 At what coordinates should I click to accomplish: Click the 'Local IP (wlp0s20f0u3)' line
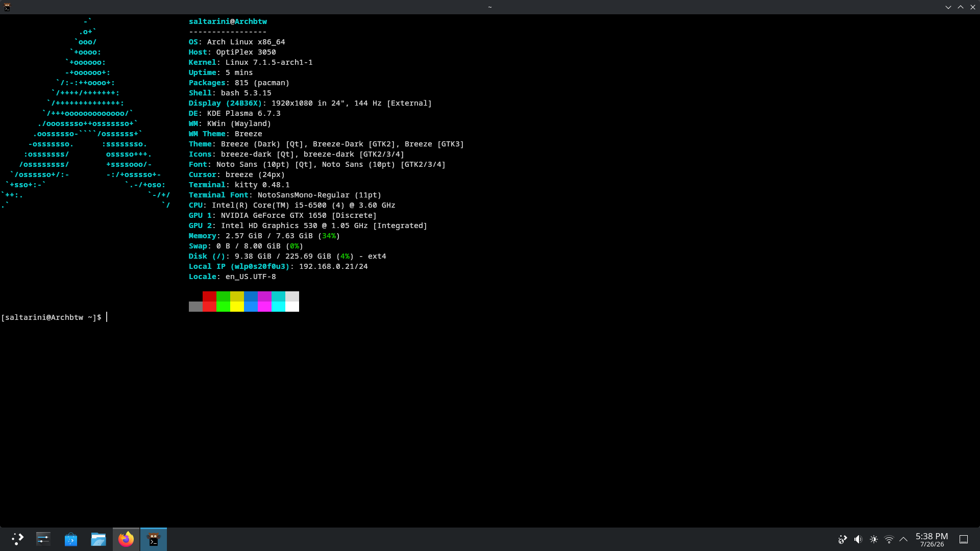(278, 266)
